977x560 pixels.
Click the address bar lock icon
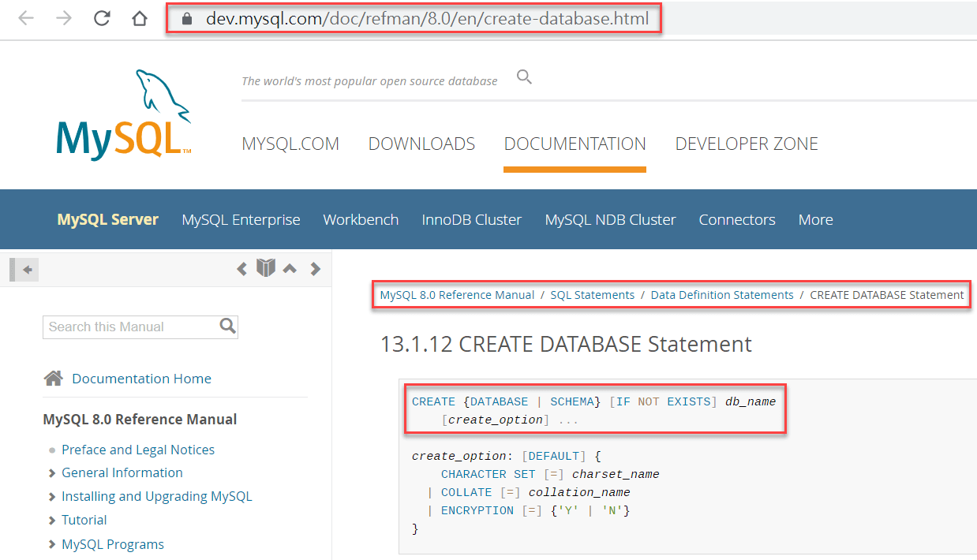pos(187,19)
